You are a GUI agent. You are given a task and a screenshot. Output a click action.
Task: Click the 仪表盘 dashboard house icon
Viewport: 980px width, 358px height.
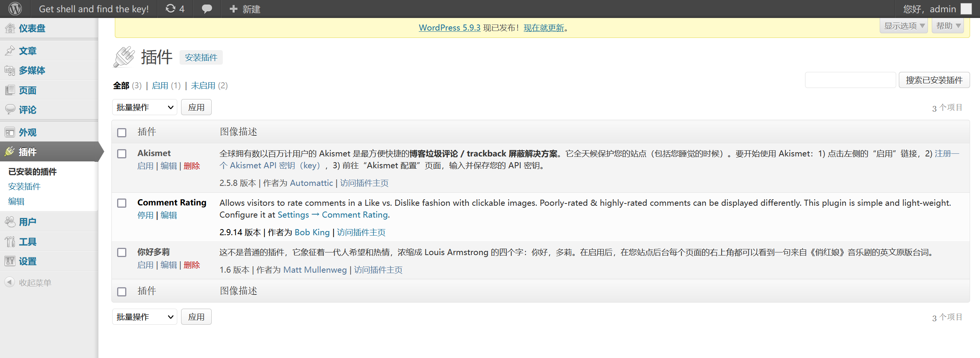click(x=10, y=28)
